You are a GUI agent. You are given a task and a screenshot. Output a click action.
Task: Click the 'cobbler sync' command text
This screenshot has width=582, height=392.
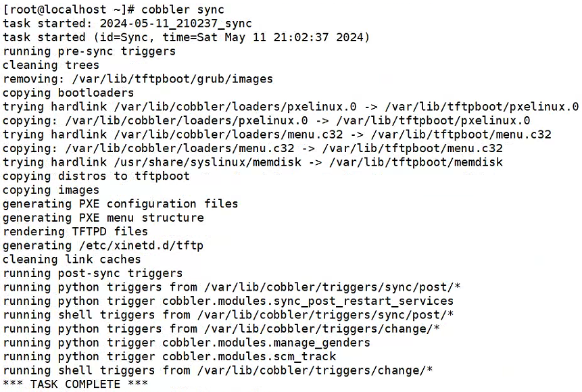(183, 9)
